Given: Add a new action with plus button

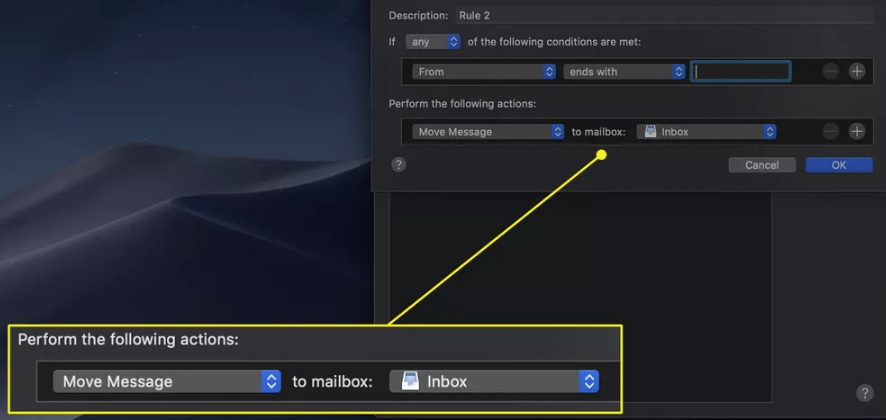Looking at the screenshot, I should click(x=857, y=132).
